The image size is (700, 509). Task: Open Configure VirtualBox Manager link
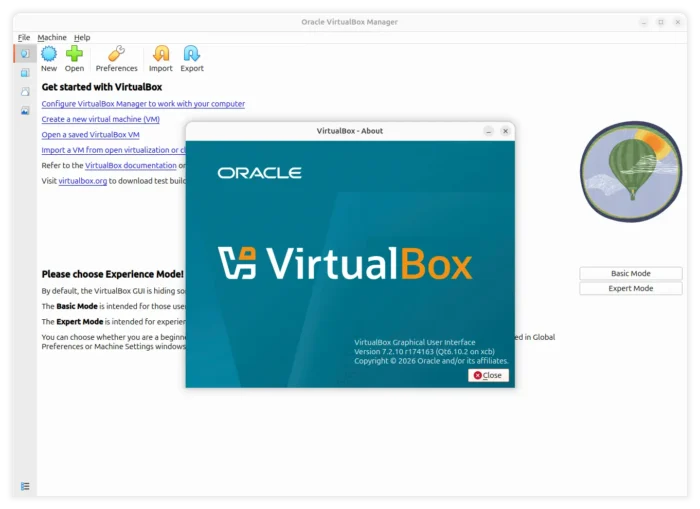(x=143, y=104)
